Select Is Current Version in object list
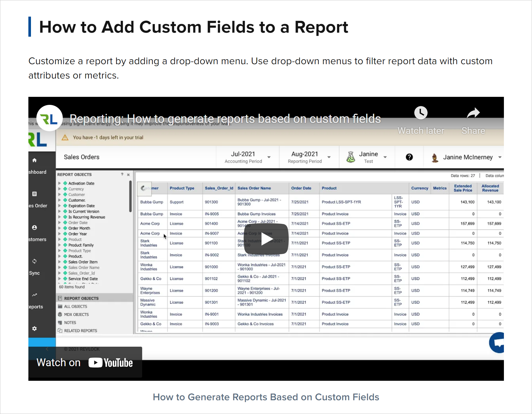Image resolution: width=532 pixels, height=414 pixels. coord(84,211)
